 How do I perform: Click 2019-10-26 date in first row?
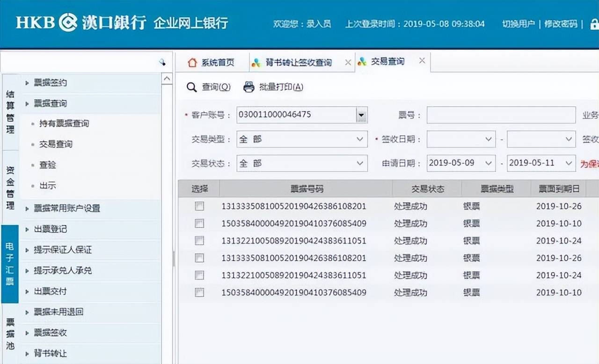point(559,206)
